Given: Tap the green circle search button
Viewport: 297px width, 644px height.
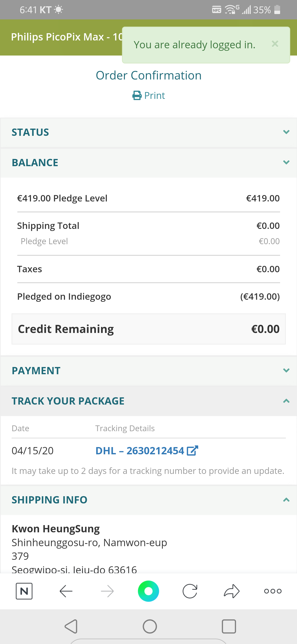Looking at the screenshot, I should pos(148,591).
